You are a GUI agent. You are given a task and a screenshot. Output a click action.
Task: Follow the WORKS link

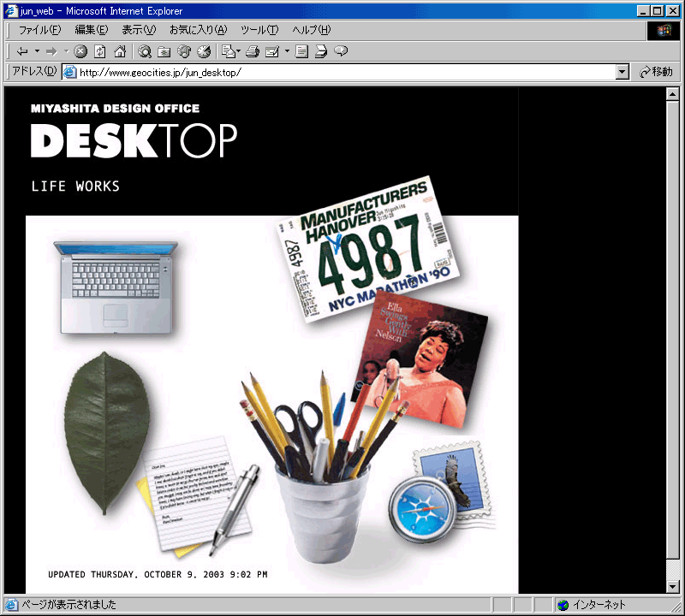coord(98,187)
